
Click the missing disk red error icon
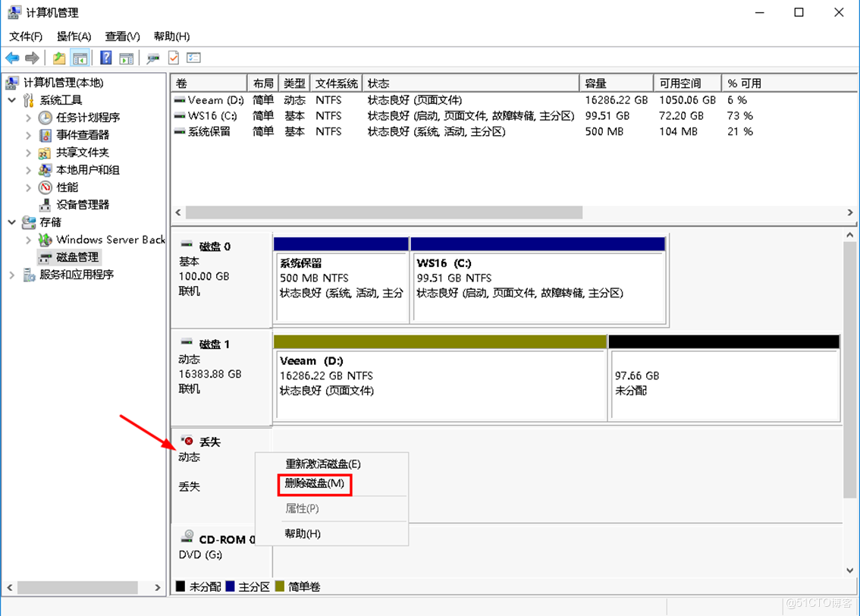[187, 440]
